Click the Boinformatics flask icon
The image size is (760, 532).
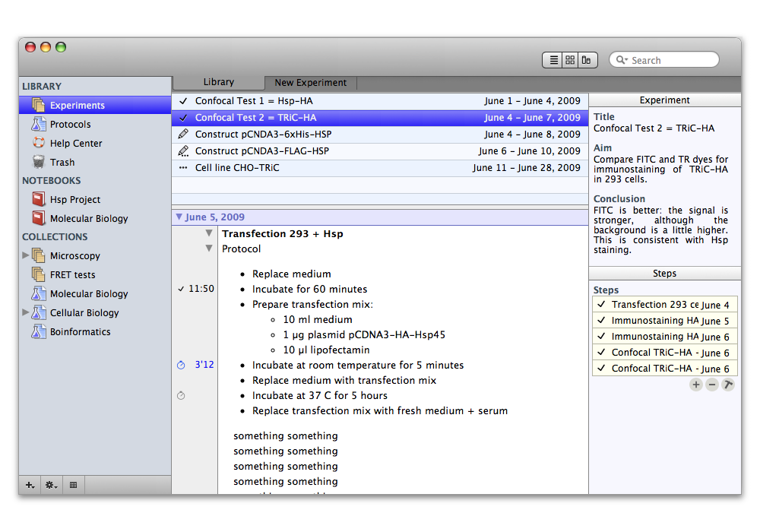(39, 331)
